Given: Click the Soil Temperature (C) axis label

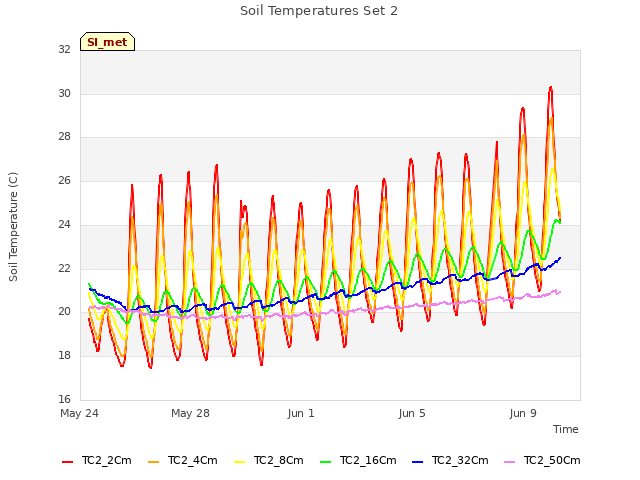Looking at the screenshot, I should point(13,227).
